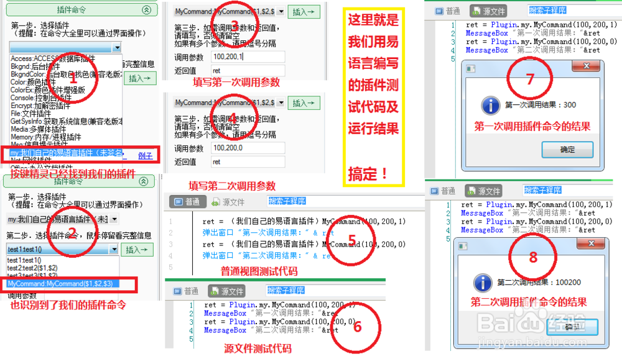Collapse the 插件命令 panel above the my plugin dropdown
This screenshot has width=622, height=364.
[144, 181]
